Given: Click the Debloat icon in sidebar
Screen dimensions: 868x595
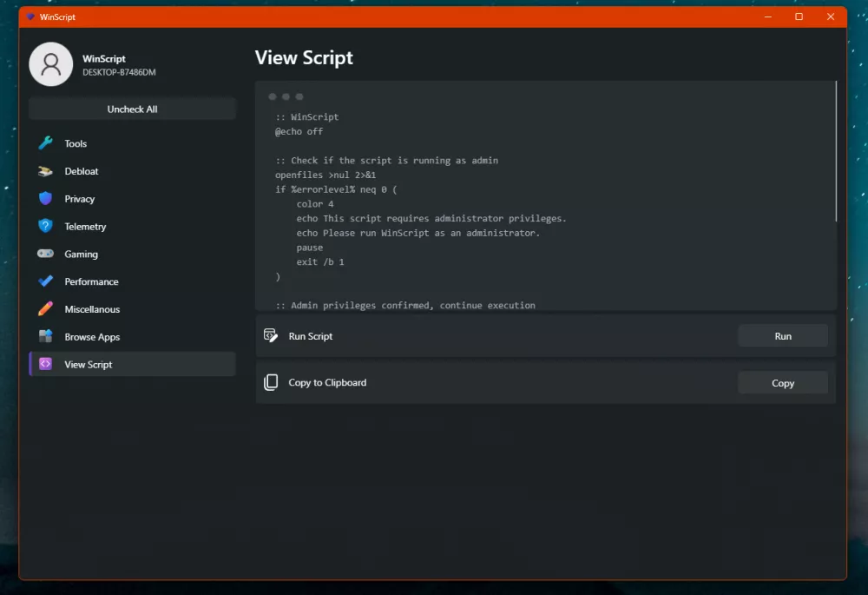Looking at the screenshot, I should coord(46,171).
